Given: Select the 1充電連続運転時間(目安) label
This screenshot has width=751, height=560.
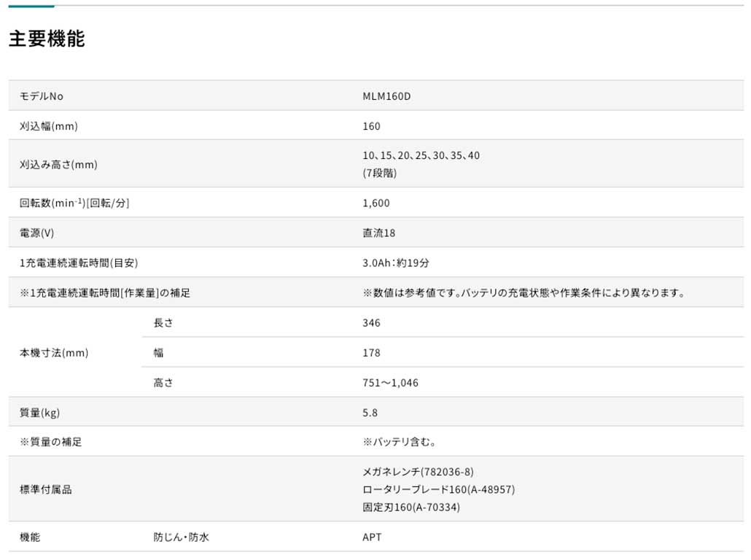Looking at the screenshot, I should coord(79,262).
